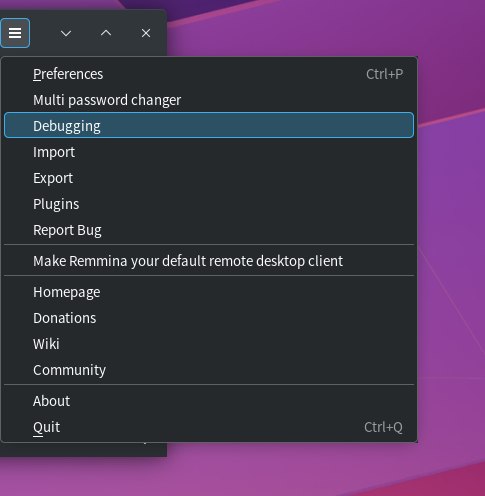Choose Export from the menu

pos(209,178)
